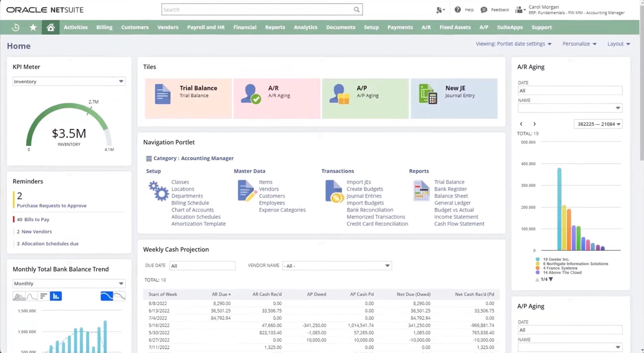Open the Fixed Assets menu
This screenshot has width=644, height=353.
point(455,27)
